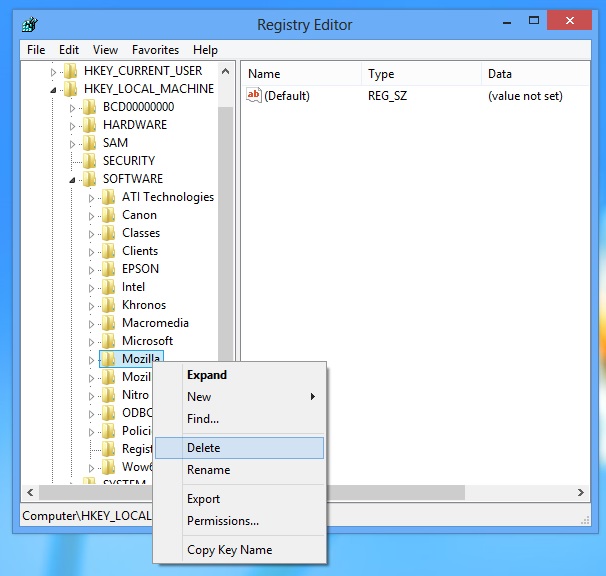Click the HARDWARE folder icon
The height and width of the screenshot is (576, 606).
tap(89, 125)
